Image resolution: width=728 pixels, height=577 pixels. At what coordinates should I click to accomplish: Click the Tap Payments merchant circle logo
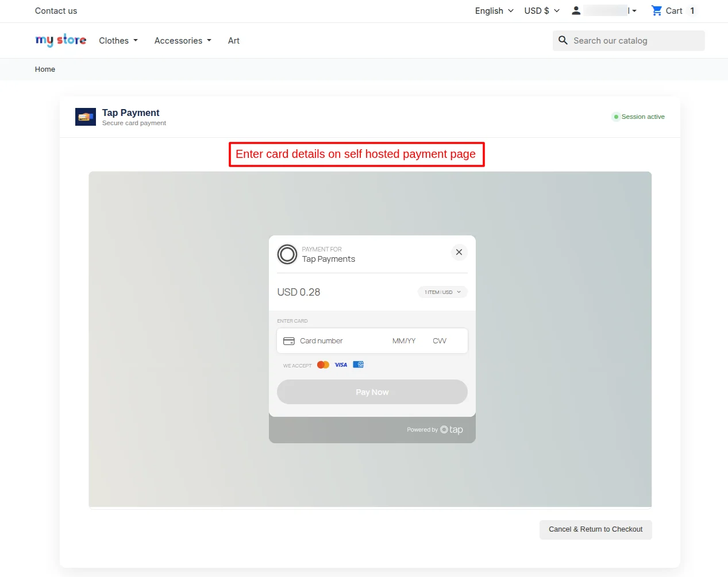(x=287, y=254)
